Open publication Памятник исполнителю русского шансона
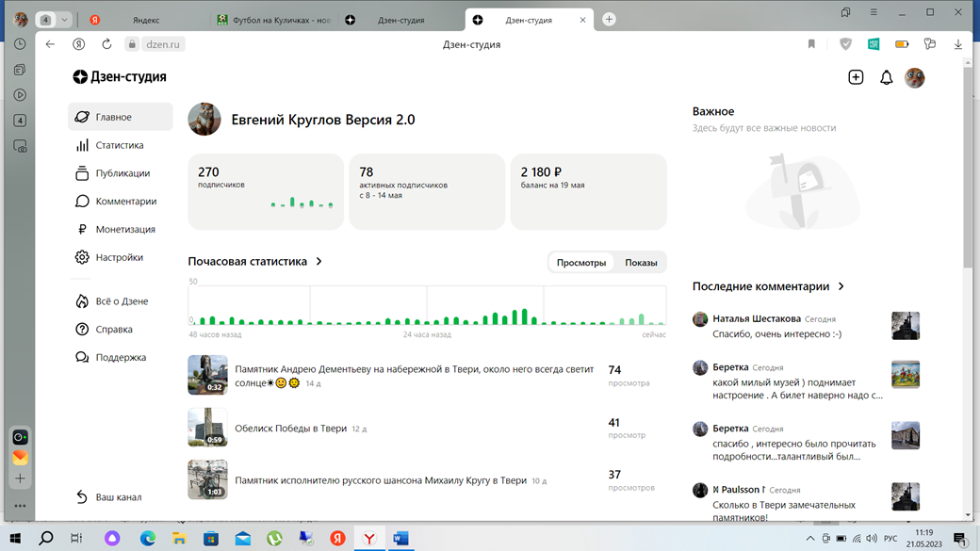This screenshot has height=551, width=980. pos(381,480)
